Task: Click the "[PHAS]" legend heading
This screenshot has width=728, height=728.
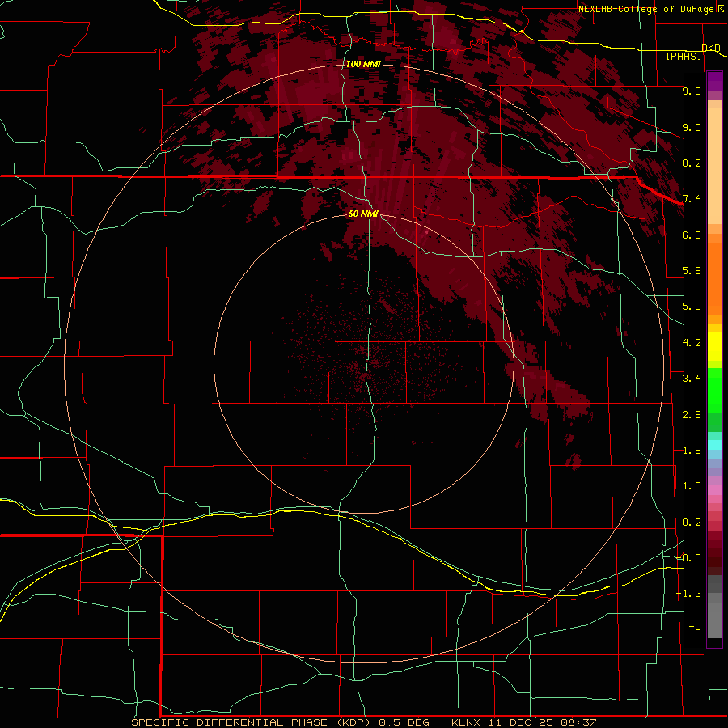Action: pyautogui.click(x=684, y=56)
